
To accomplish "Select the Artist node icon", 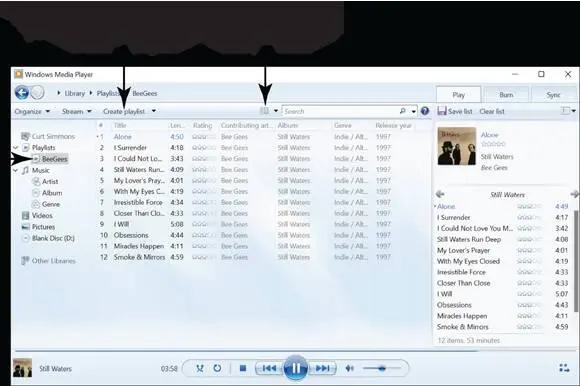I will click(x=36, y=182).
